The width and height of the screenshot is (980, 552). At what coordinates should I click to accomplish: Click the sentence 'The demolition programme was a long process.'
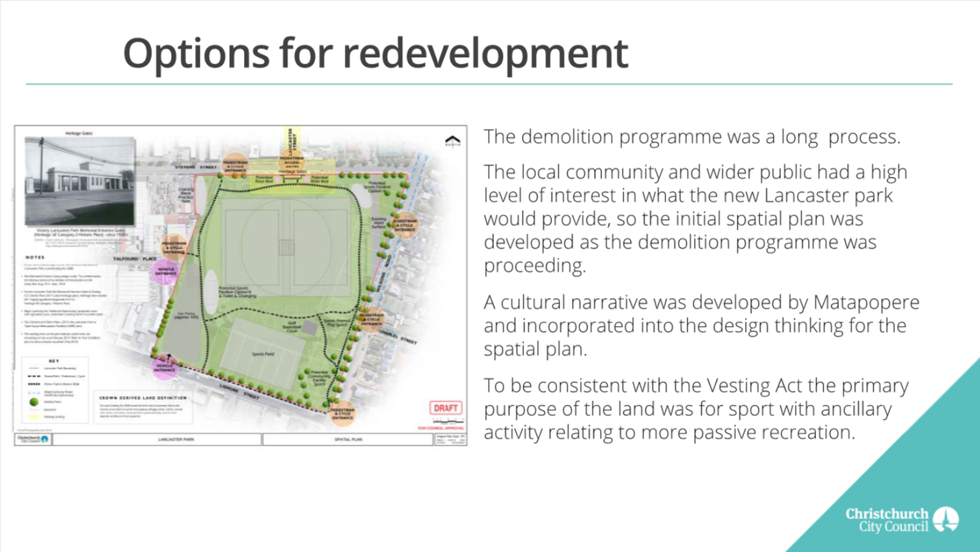692,137
